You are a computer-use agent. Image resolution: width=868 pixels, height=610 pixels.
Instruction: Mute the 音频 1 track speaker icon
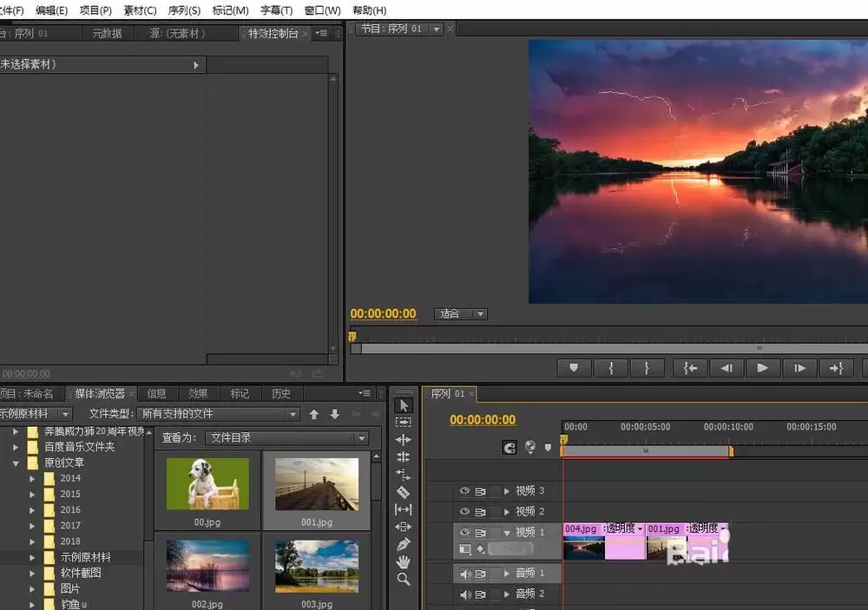tap(464, 574)
